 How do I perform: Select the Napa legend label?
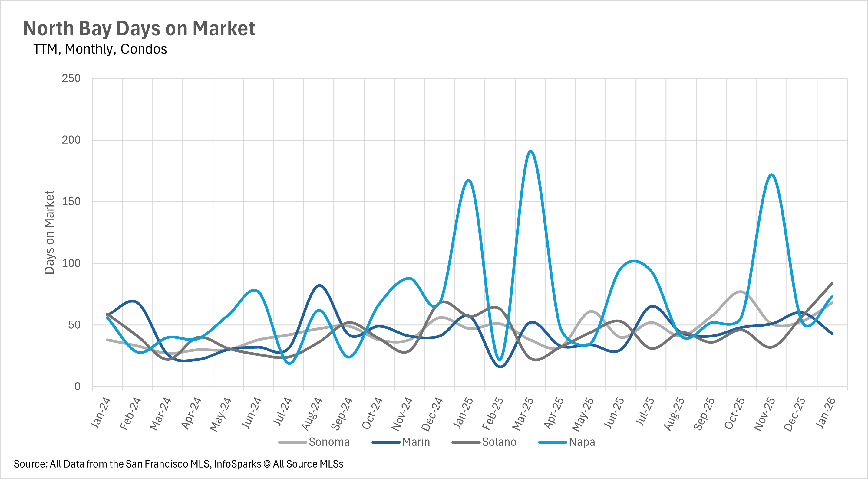click(x=582, y=442)
